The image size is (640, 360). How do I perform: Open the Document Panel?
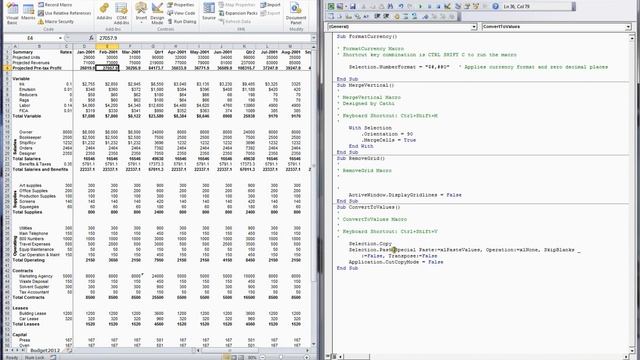click(296, 13)
